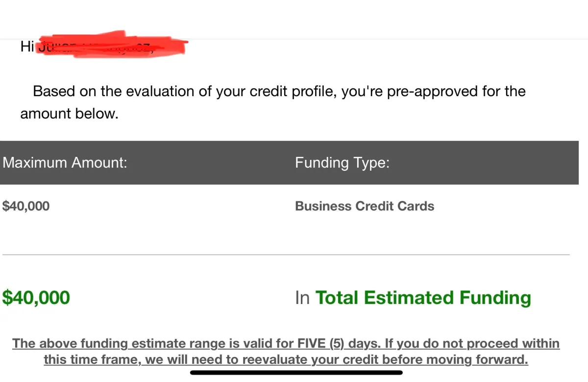Click the green $40,000 total amount
Viewport: 588px width, 382px height.
36,298
